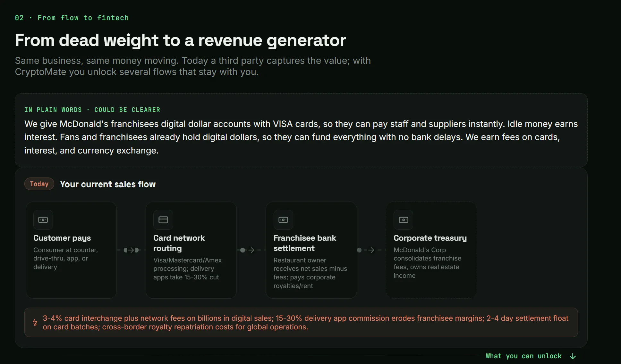This screenshot has height=364, width=621.
Task: Click the paragraph starting We give McDonald's franchisees
Action: (x=301, y=137)
